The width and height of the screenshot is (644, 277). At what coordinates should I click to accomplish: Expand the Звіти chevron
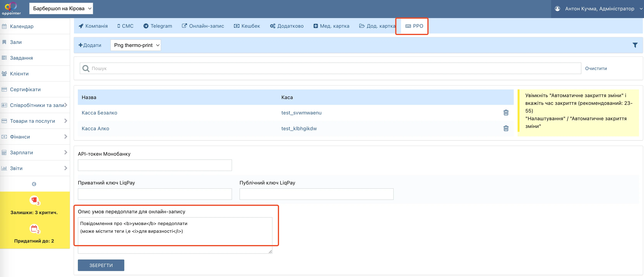66,168
